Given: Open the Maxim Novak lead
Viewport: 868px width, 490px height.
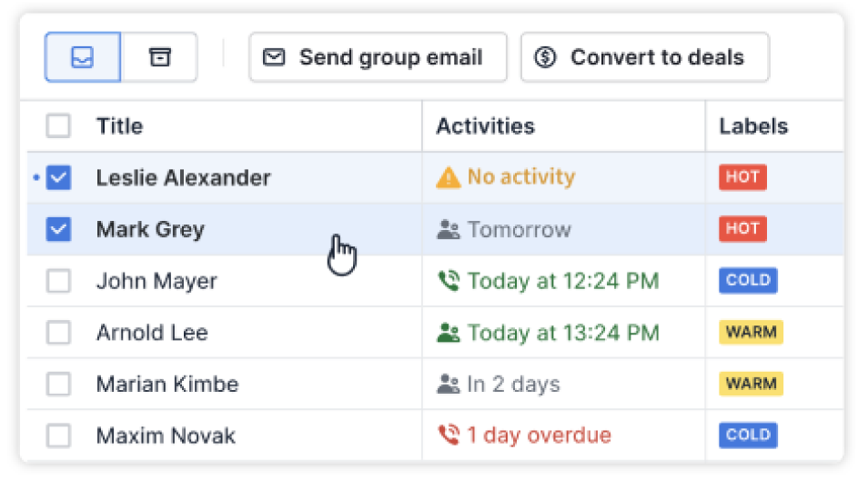Looking at the screenshot, I should (x=166, y=436).
